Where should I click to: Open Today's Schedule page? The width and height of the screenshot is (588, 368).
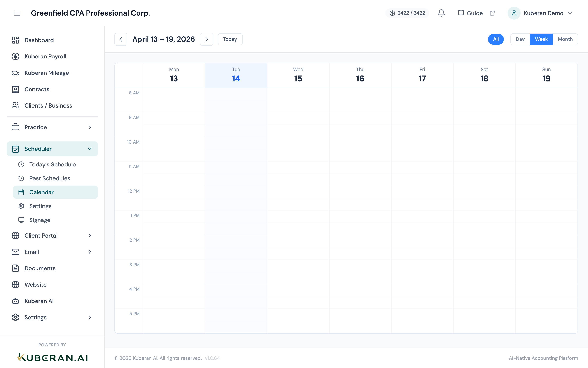point(55,164)
